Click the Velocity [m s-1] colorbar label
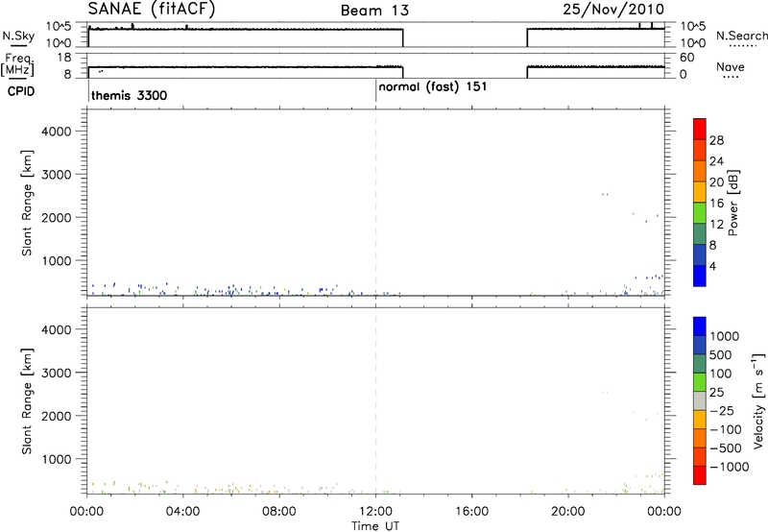 [x=758, y=401]
